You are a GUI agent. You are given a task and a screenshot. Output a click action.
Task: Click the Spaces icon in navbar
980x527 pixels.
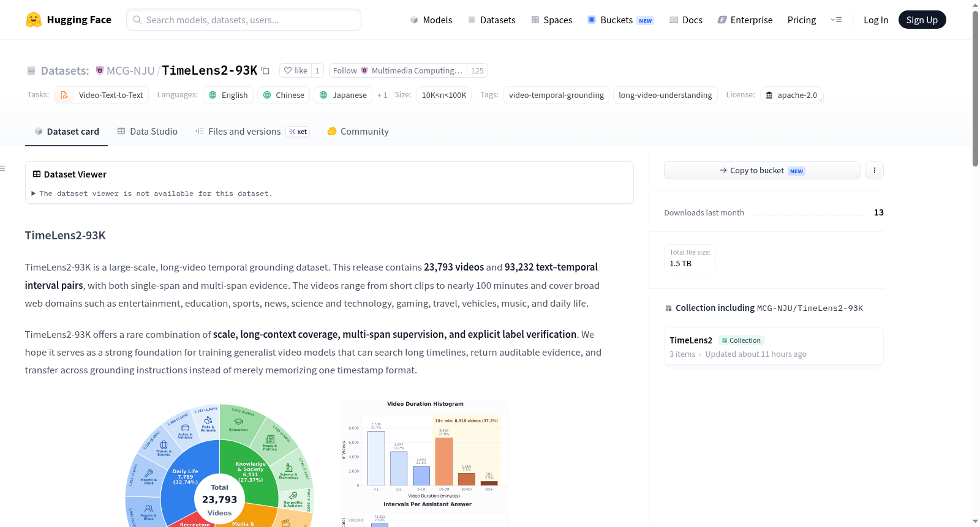click(535, 20)
